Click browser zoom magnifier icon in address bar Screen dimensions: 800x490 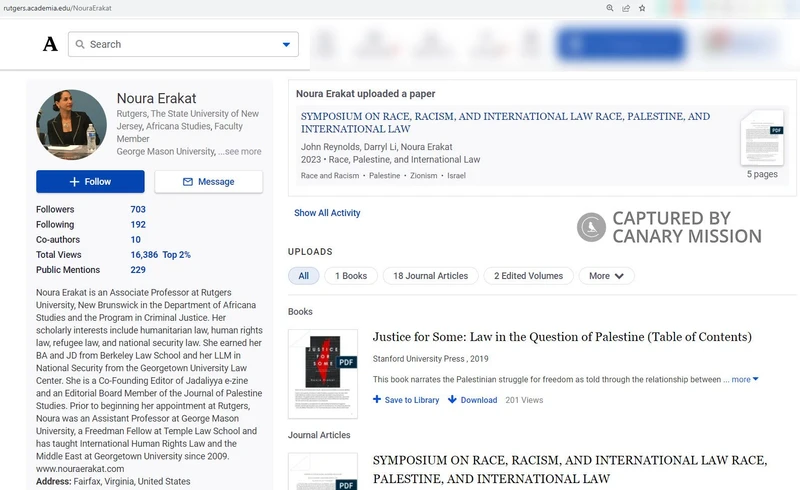(610, 8)
